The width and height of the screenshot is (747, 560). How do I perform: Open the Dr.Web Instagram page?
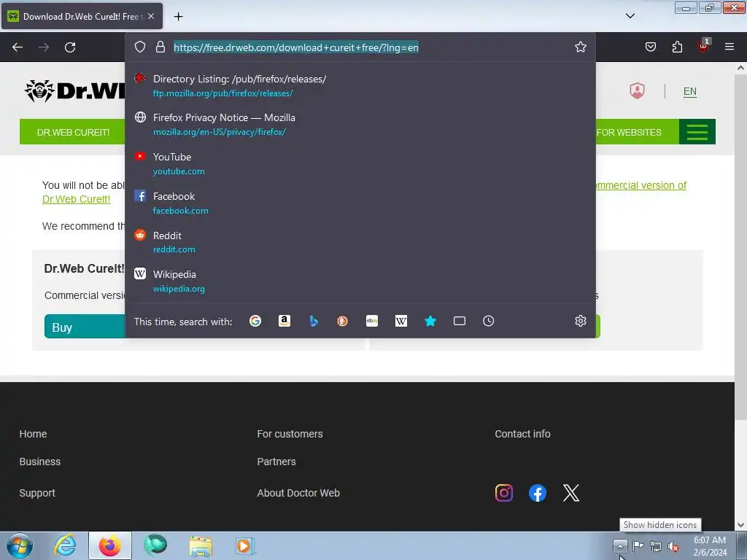pyautogui.click(x=504, y=493)
